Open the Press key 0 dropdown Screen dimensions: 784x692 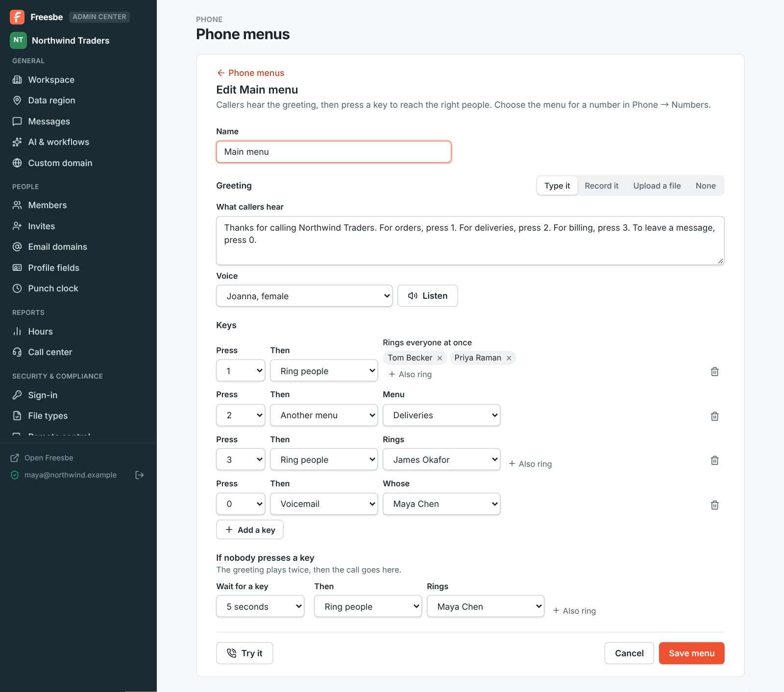coord(241,504)
